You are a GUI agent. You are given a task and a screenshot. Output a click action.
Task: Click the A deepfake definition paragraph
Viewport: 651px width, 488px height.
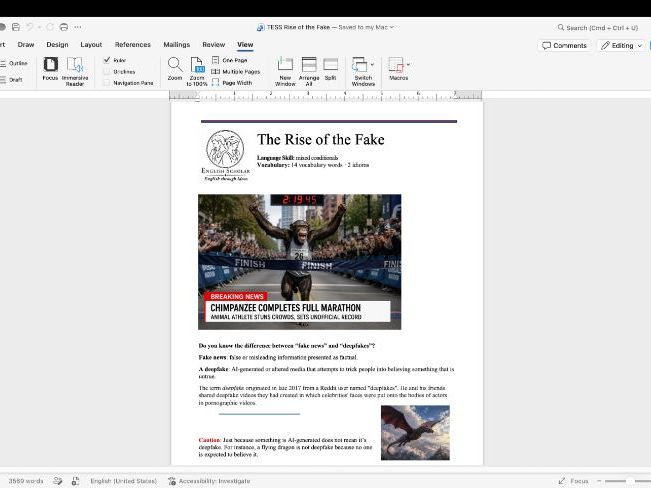point(326,373)
